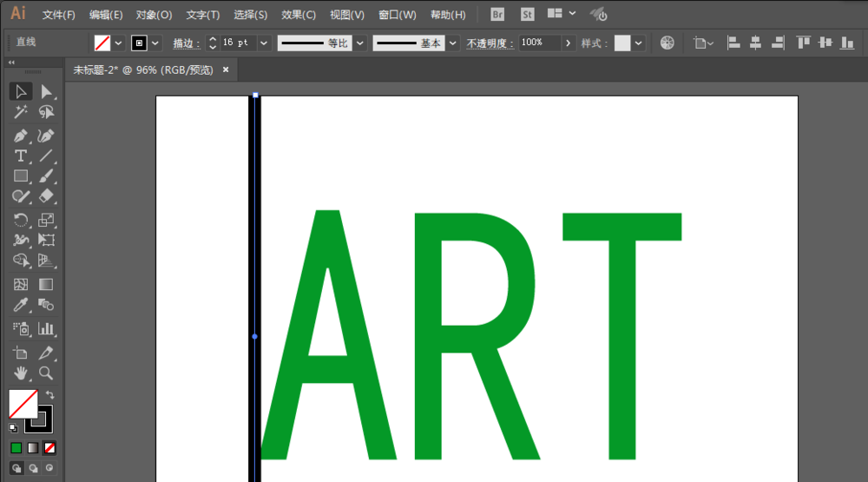The image size is (868, 482).
Task: Select the Shape Builder tool
Action: [21, 260]
